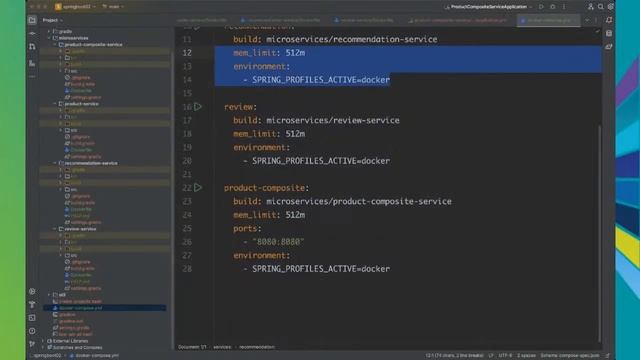The image size is (640, 360).
Task: Open the main branch dropdown
Action: pos(113,7)
